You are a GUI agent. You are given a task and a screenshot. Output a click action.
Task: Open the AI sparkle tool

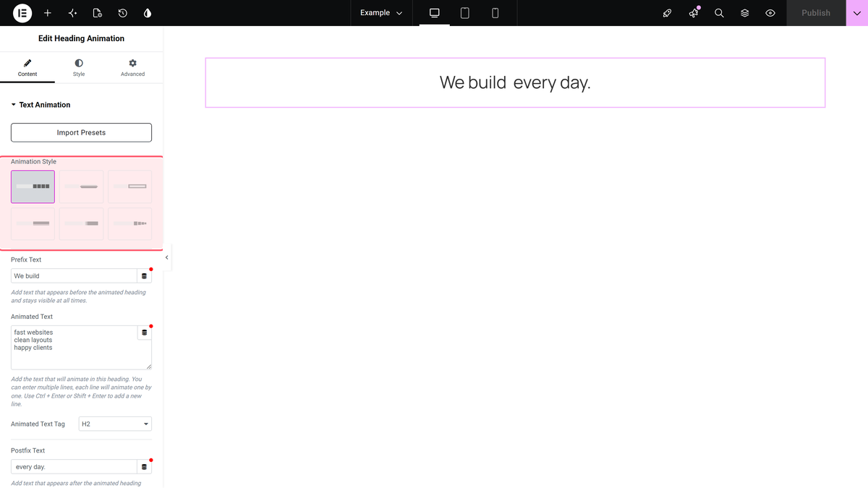pos(72,13)
